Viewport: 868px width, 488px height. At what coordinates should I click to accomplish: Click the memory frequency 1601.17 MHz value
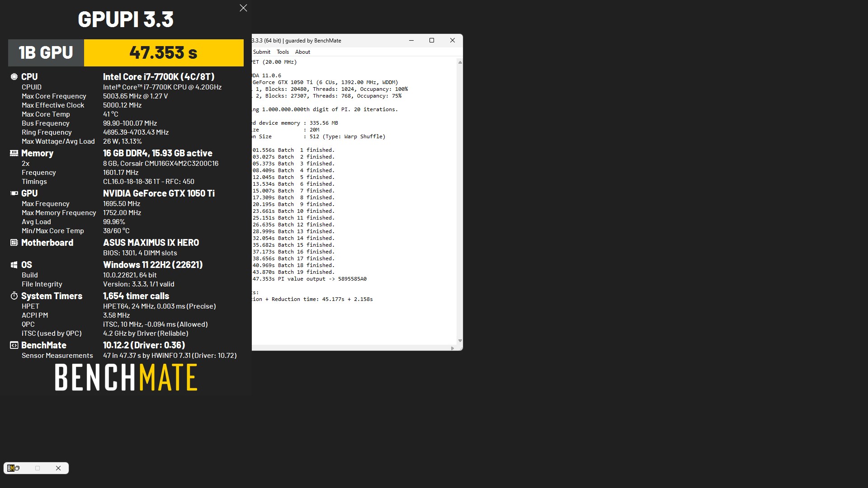tap(121, 173)
